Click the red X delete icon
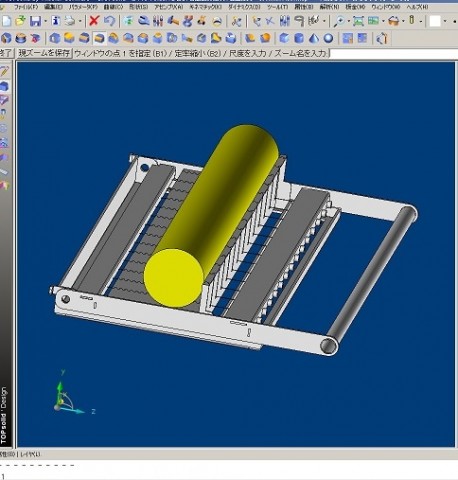Image resolution: width=458 pixels, height=480 pixels. [94, 21]
